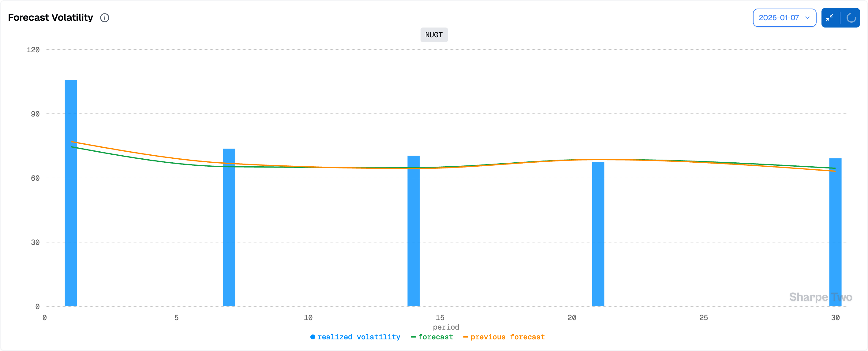Click the Forecast Volatility title
This screenshot has width=868, height=351.
pyautogui.click(x=51, y=17)
